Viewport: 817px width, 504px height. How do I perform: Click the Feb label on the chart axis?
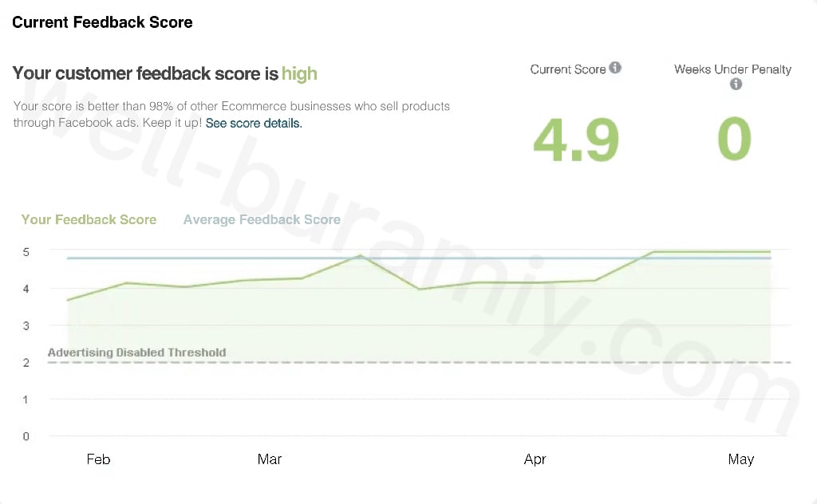tap(98, 459)
